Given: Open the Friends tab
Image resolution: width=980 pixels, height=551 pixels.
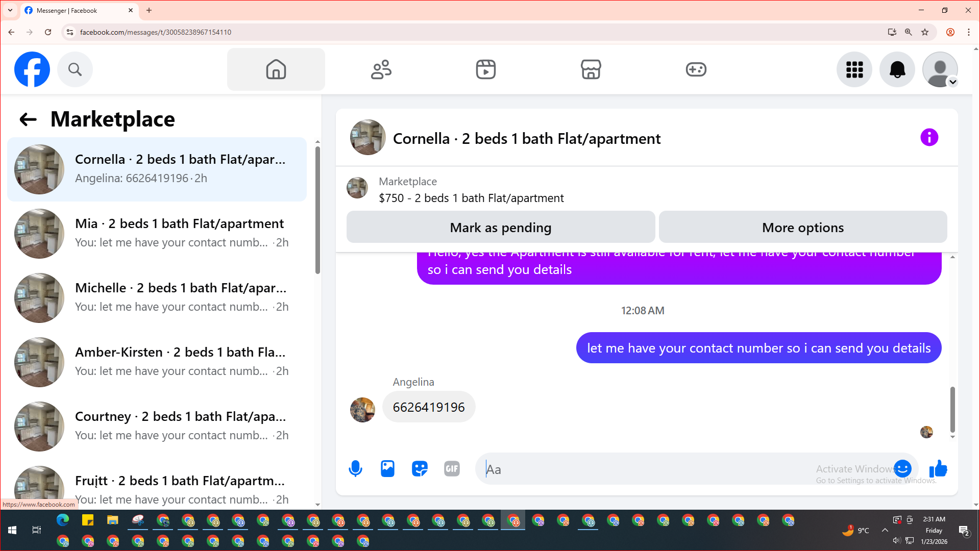Looking at the screenshot, I should tap(381, 69).
